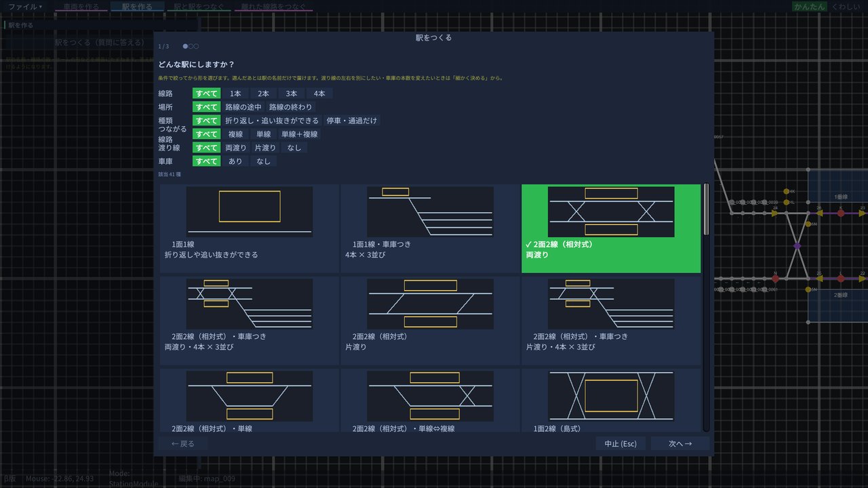Choose 折り返し・追い抜きができる type filter
Screen dimensions: 868x488
click(272, 121)
